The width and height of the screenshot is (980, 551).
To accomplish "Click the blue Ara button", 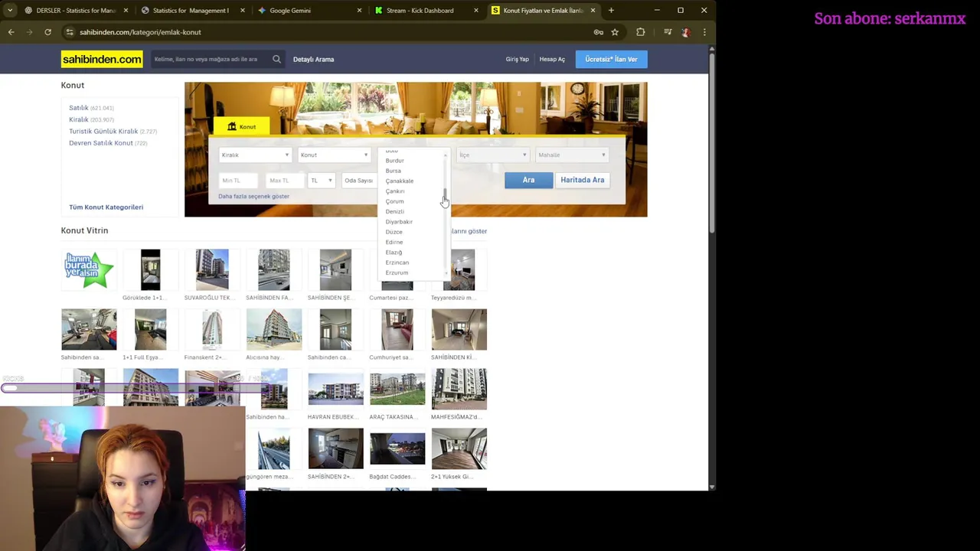I will click(x=528, y=180).
